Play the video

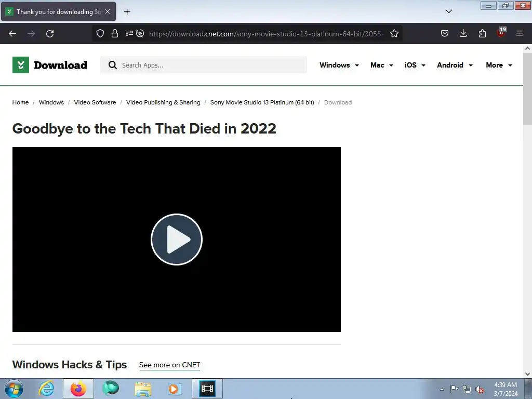[x=177, y=240]
